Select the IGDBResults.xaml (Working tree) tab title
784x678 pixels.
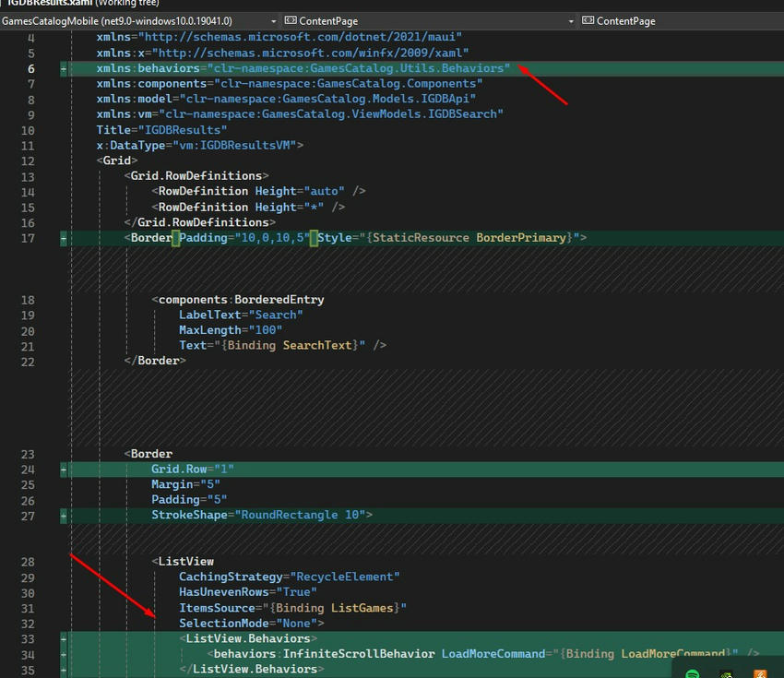click(82, 3)
